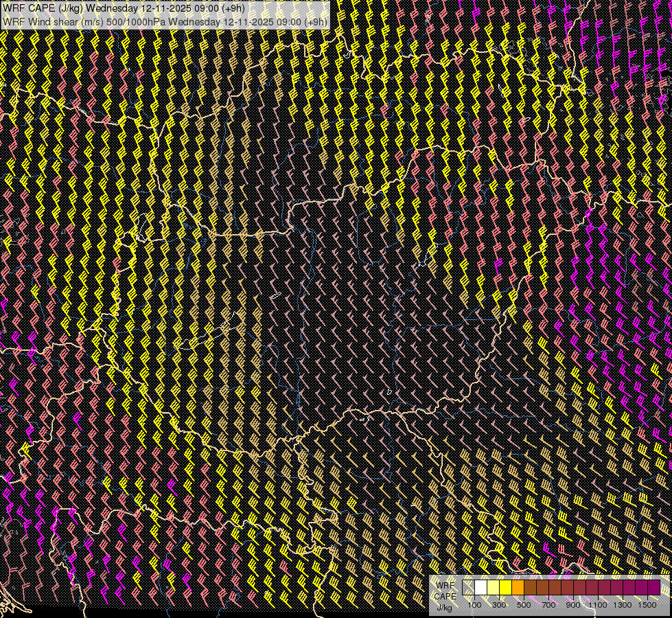The height and width of the screenshot is (618, 672).
Task: Select the white swatch in CAPE legend
Action: 481,588
